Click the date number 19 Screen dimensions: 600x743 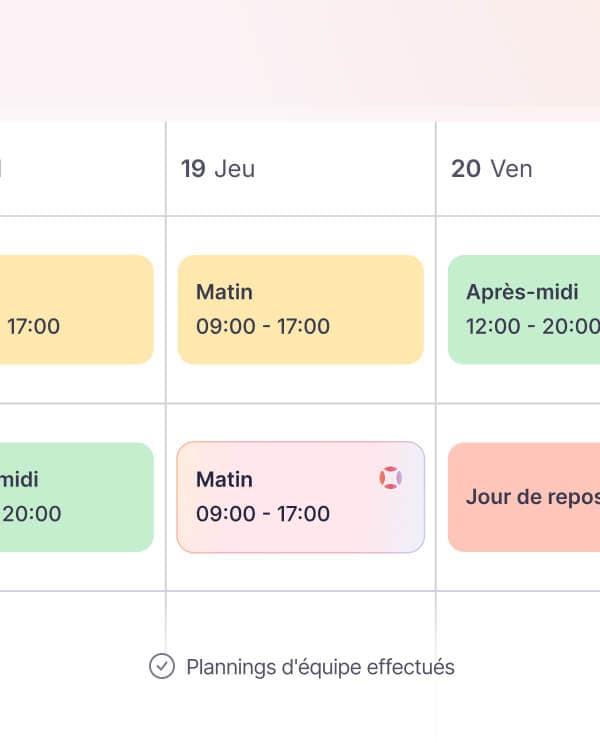tap(193, 168)
